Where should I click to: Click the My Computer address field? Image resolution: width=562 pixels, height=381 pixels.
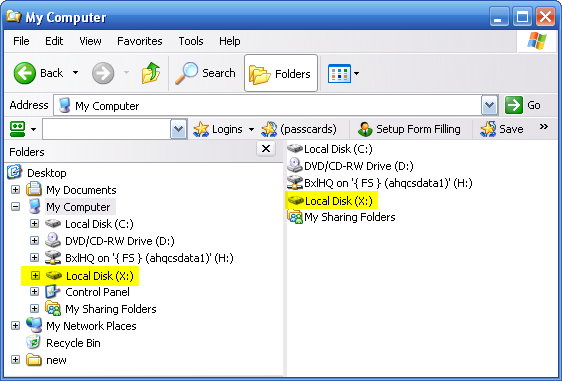point(267,105)
